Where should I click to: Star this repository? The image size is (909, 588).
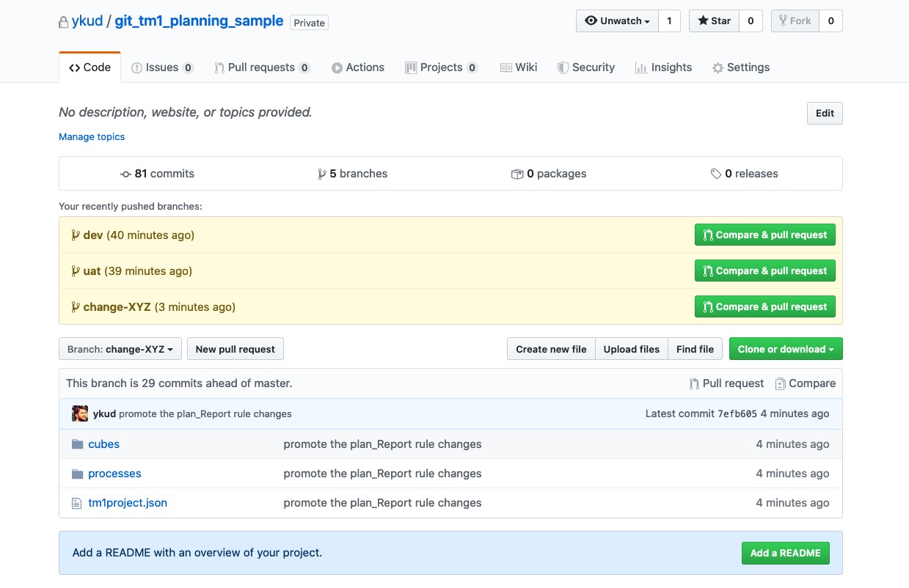[714, 21]
